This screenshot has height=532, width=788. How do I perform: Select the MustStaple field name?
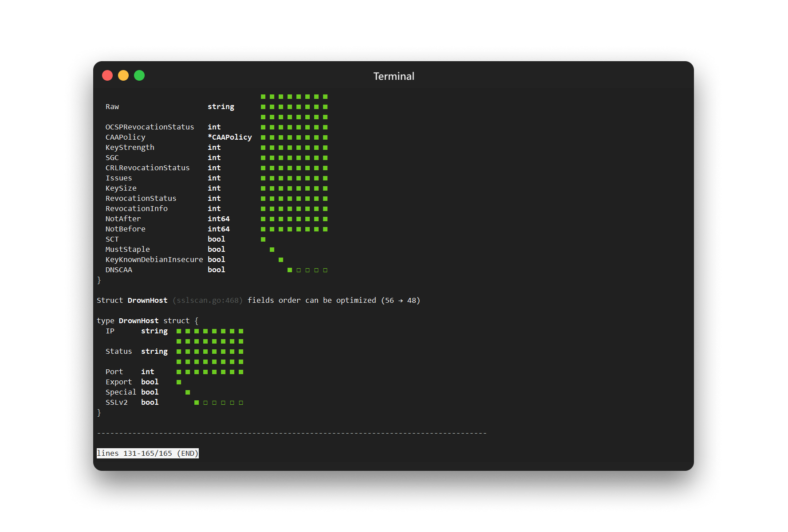pos(128,250)
